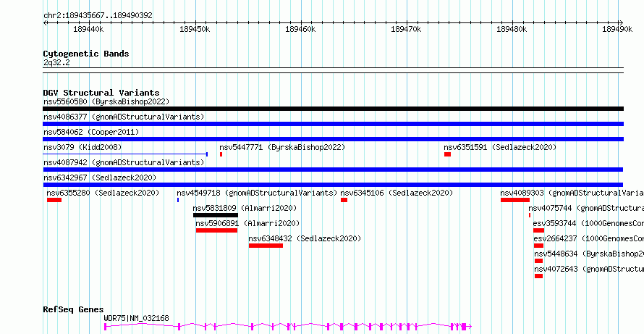The width and height of the screenshot is (644, 334).
Task: Open the nsv5906891 (Almarri2020) label
Action: 247,223
